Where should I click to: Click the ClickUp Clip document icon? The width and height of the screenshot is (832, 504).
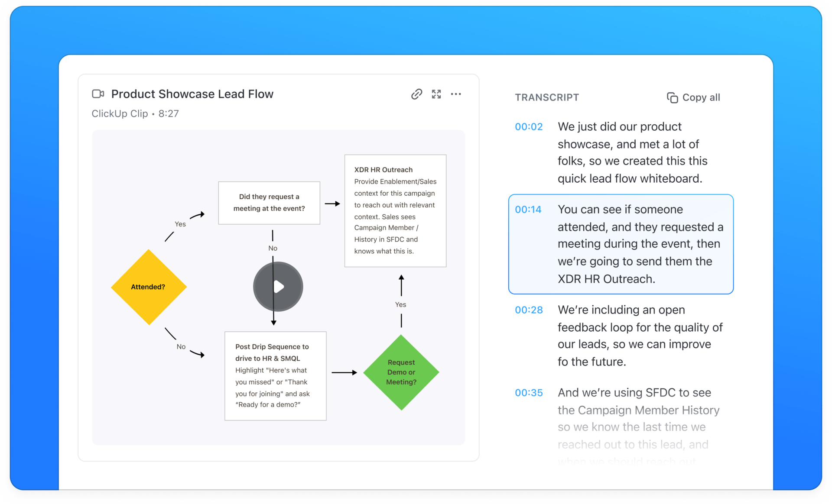pyautogui.click(x=96, y=94)
